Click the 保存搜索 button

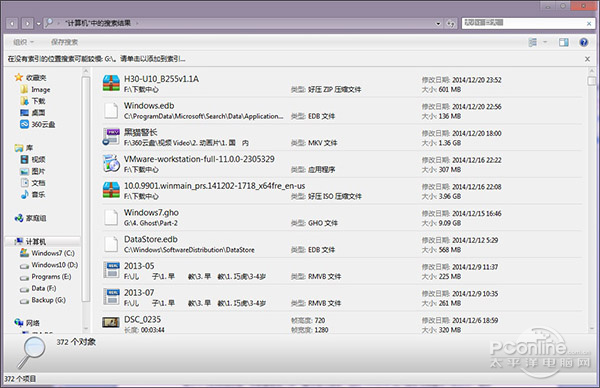(64, 42)
